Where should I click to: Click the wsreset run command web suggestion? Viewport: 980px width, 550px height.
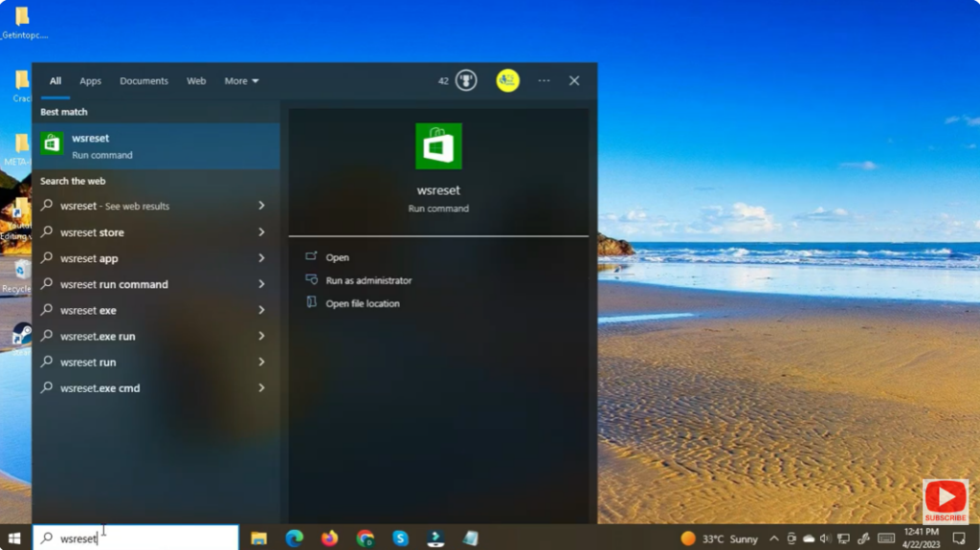pos(114,284)
